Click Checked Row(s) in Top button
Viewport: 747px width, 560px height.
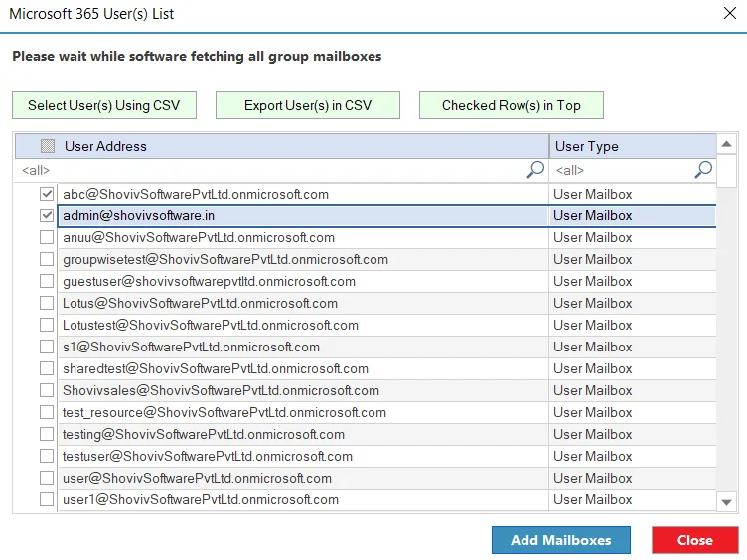point(512,105)
